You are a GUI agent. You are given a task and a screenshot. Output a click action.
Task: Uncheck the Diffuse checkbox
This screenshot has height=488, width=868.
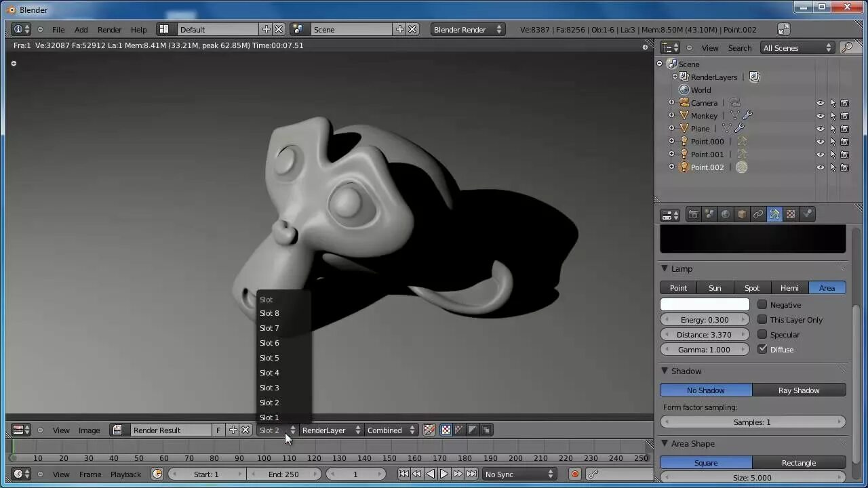pyautogui.click(x=762, y=349)
